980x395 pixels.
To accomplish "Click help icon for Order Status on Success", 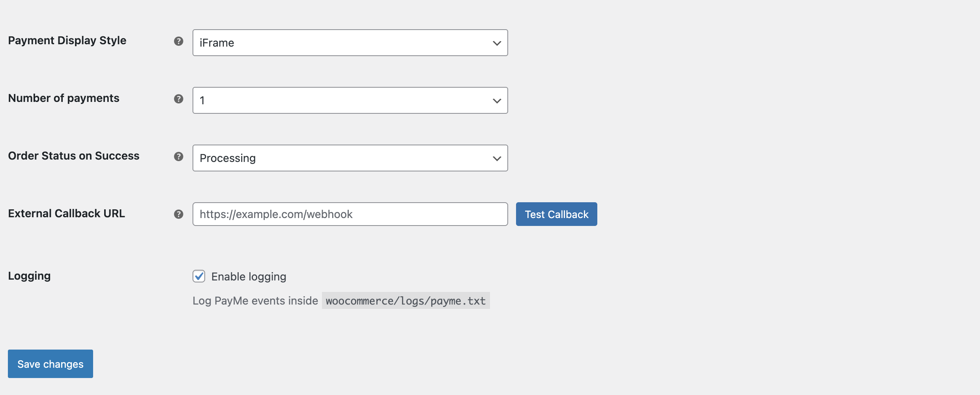I will point(179,156).
